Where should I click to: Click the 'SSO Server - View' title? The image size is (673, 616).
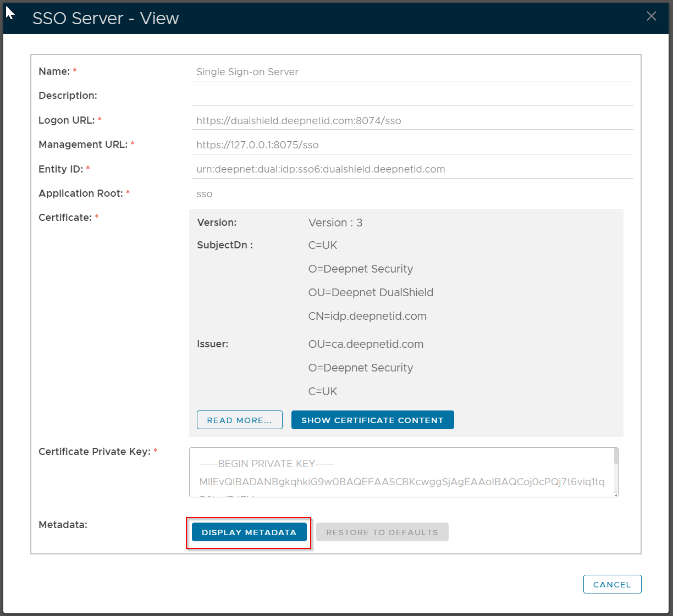pos(106,18)
